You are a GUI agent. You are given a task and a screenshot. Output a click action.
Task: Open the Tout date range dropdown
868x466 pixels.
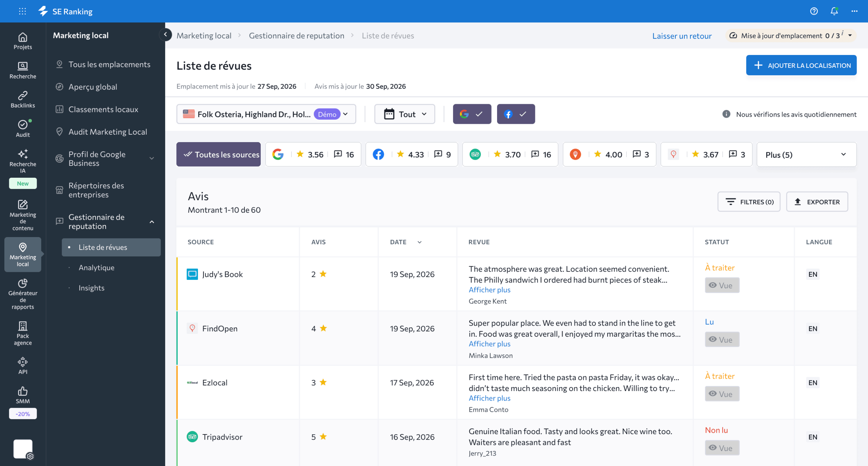405,114
